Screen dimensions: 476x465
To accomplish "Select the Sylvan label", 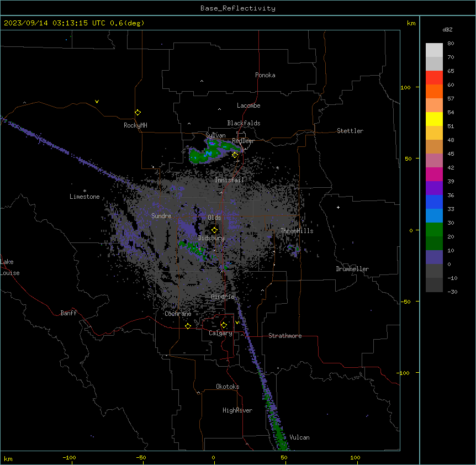I will [x=215, y=135].
